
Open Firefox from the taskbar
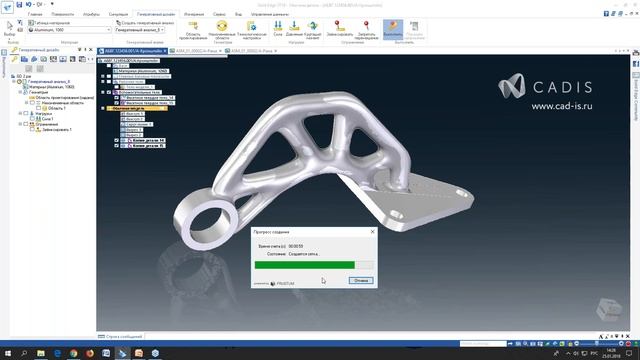coord(90,353)
